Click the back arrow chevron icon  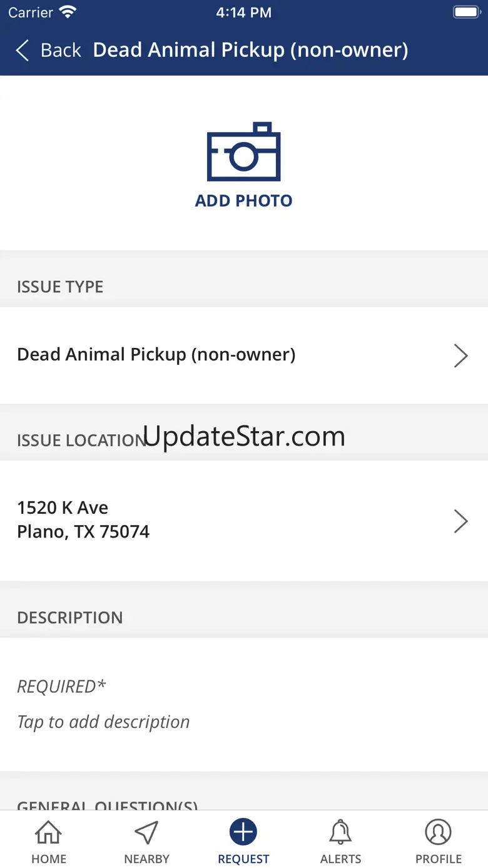coord(23,50)
